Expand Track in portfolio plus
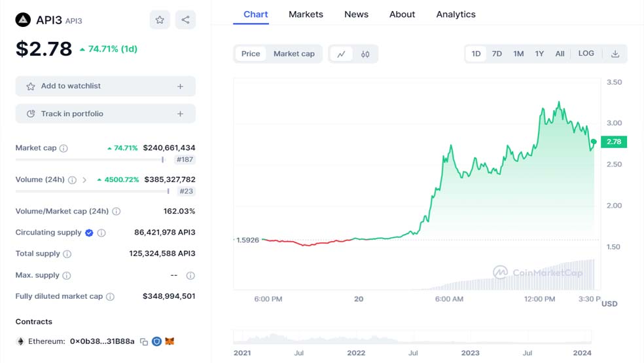This screenshot has width=644, height=363. tap(180, 114)
